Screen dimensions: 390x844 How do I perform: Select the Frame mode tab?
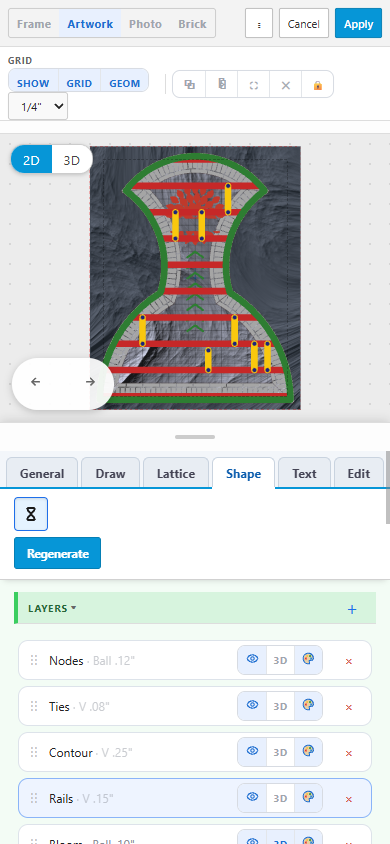[34, 24]
